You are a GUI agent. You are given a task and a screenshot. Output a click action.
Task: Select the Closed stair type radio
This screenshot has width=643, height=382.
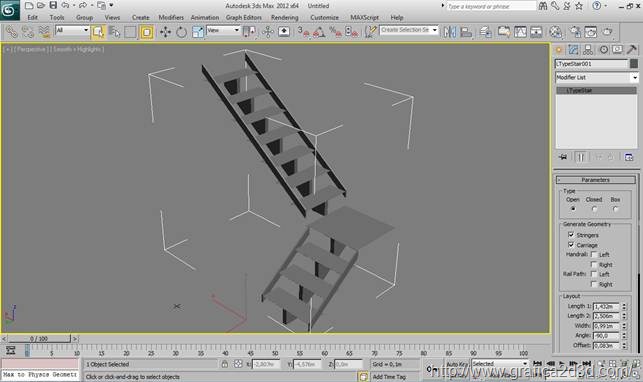(594, 209)
